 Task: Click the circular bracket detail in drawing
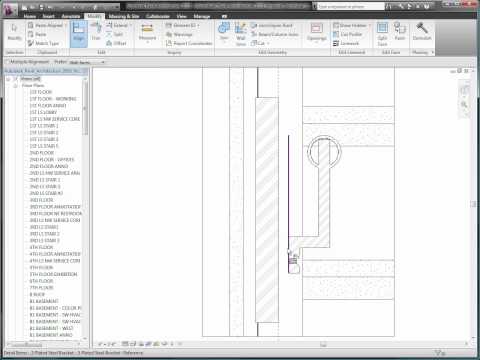324,151
